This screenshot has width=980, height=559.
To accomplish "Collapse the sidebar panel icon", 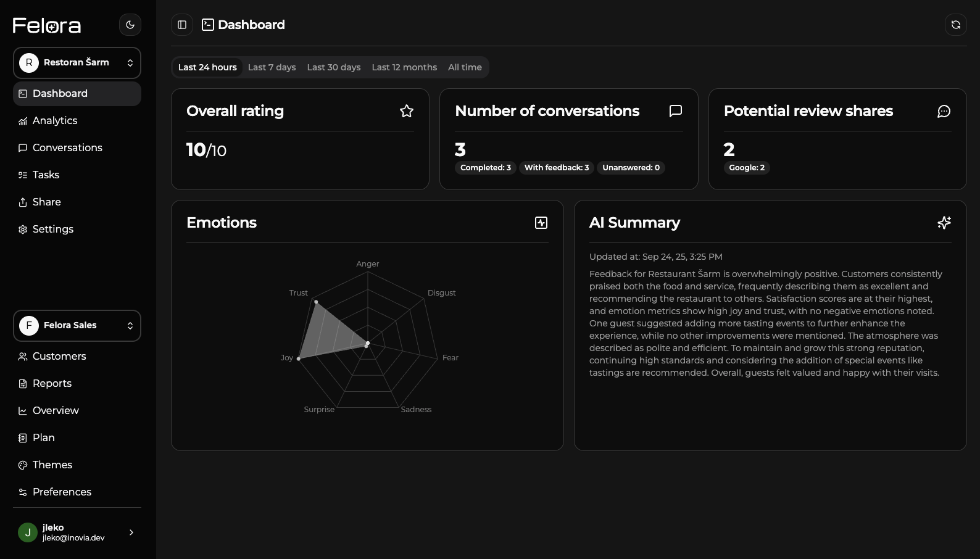I will click(x=182, y=25).
